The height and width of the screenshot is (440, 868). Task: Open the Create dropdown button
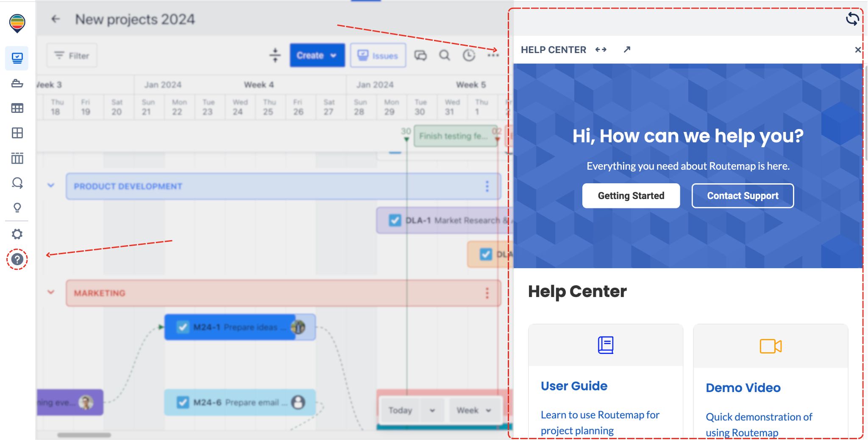pos(317,56)
